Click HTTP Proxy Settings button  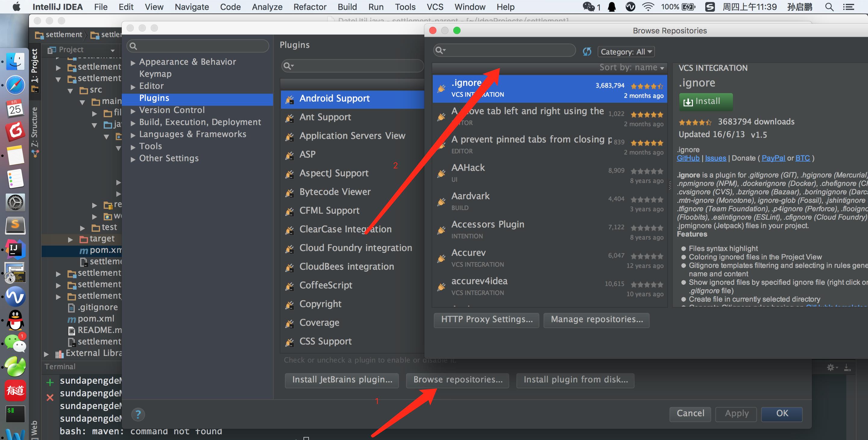click(486, 320)
